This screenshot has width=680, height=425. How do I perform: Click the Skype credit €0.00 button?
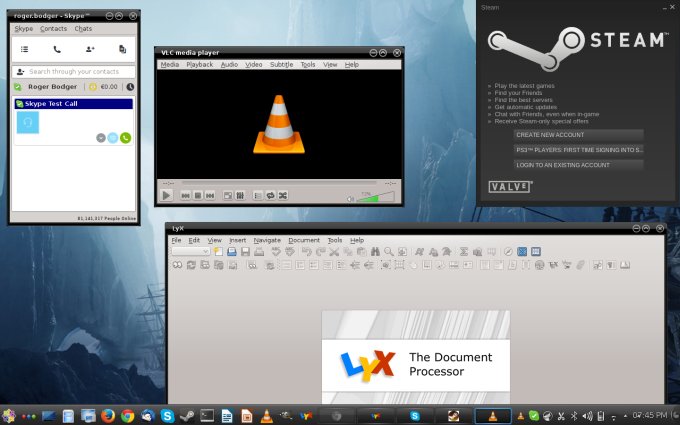[104, 87]
